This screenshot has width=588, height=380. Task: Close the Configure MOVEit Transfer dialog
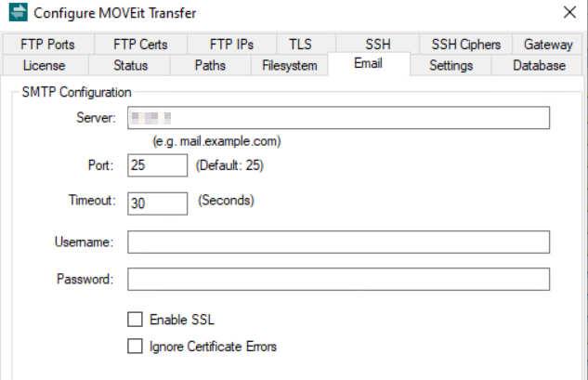point(569,12)
